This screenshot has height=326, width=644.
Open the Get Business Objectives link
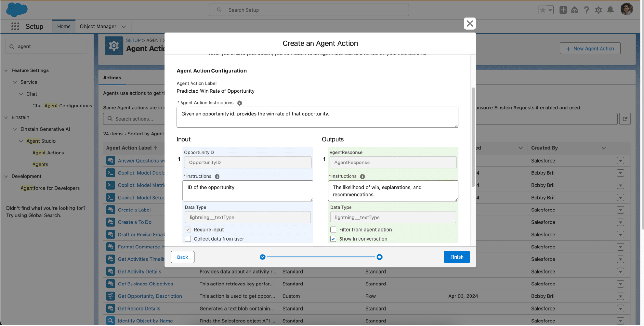pyautogui.click(x=145, y=284)
